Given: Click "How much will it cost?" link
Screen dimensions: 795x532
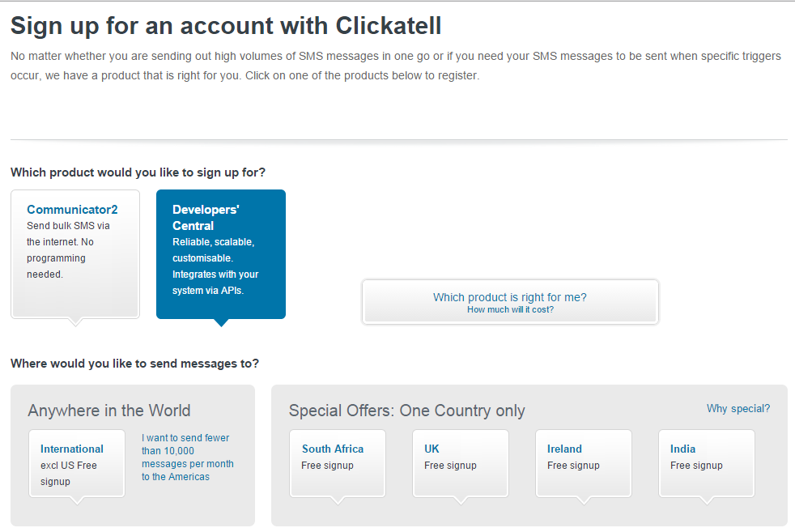Looking at the screenshot, I should pyautogui.click(x=510, y=310).
